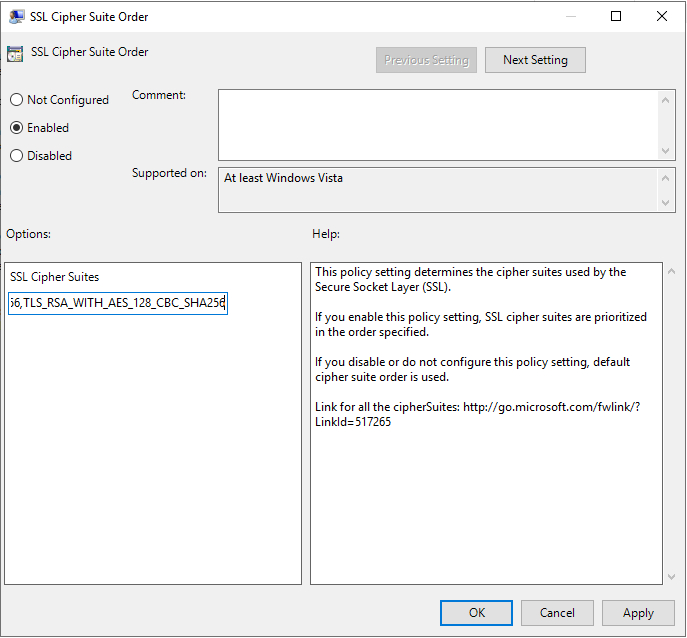This screenshot has height=638, width=687.
Task: Apply the policy changes
Action: (638, 613)
